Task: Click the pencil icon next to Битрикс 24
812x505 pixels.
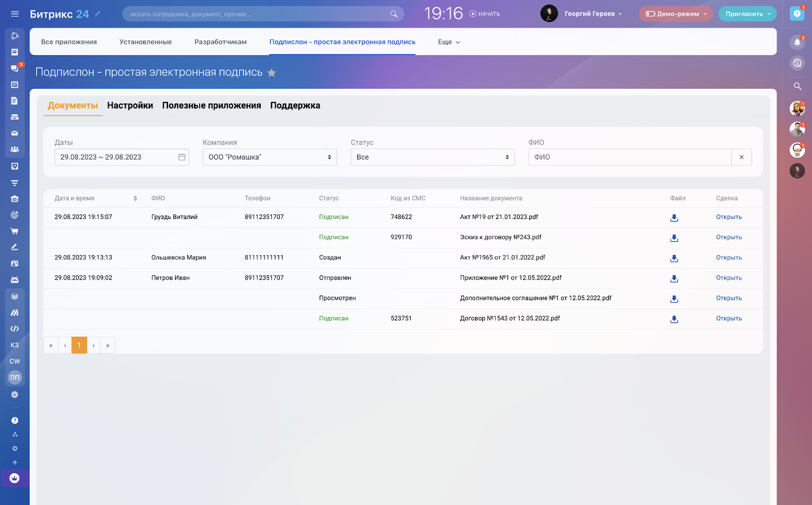Action: point(97,14)
